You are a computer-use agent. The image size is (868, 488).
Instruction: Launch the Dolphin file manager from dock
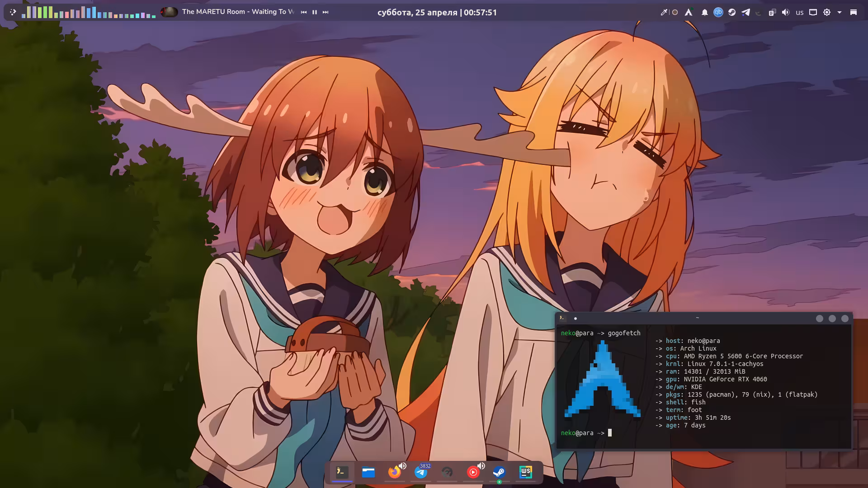tap(368, 472)
